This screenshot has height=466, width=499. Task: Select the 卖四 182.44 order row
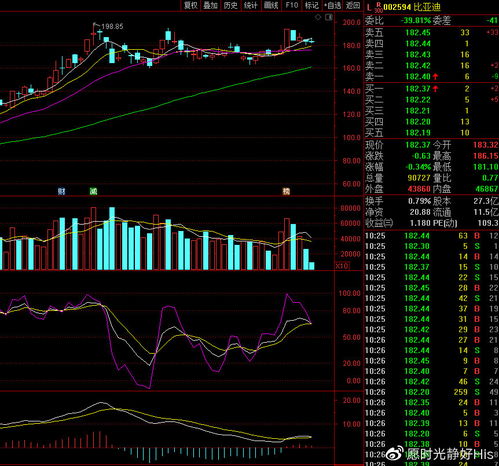[431, 44]
